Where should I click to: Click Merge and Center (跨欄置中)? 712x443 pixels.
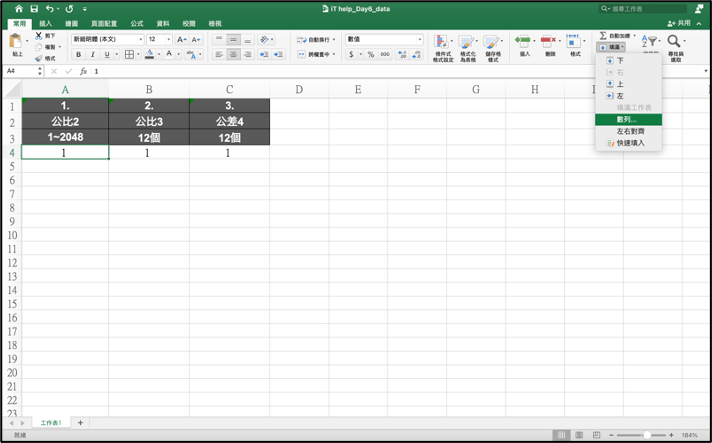click(x=314, y=54)
